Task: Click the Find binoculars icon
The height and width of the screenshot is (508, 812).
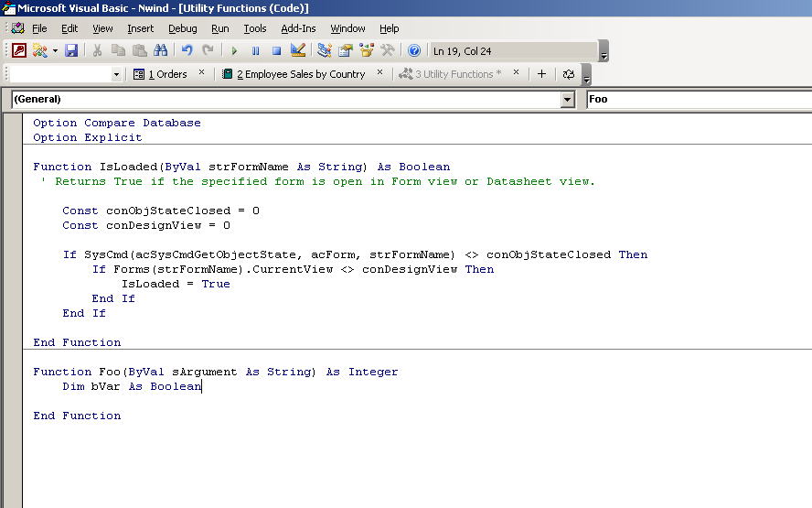Action: 161,51
